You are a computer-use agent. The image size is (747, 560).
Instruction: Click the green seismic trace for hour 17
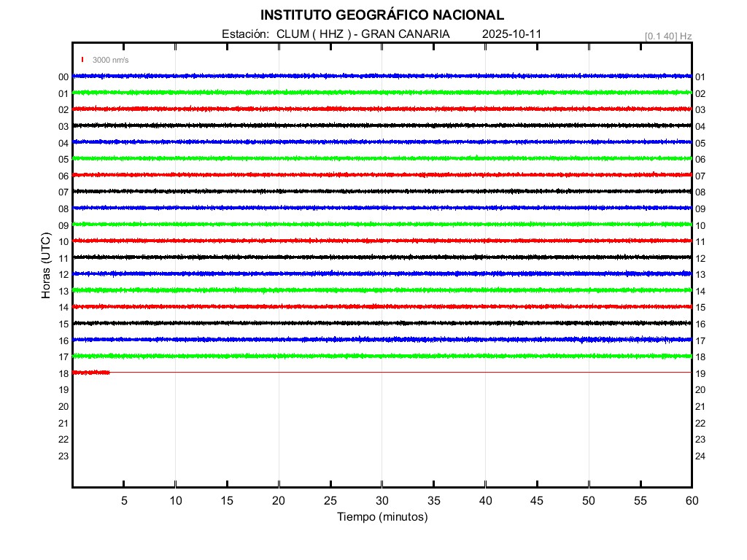382,356
